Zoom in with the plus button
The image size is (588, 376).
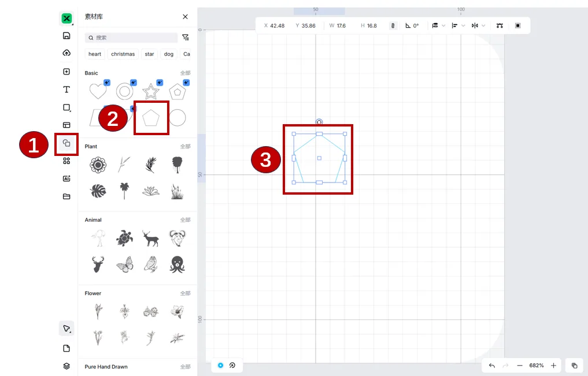pyautogui.click(x=553, y=366)
